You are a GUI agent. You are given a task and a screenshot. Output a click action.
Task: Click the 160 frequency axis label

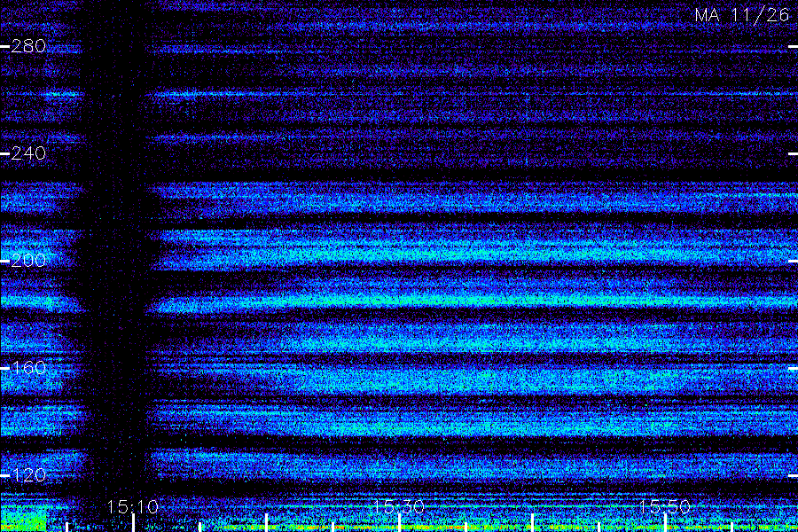click(28, 368)
